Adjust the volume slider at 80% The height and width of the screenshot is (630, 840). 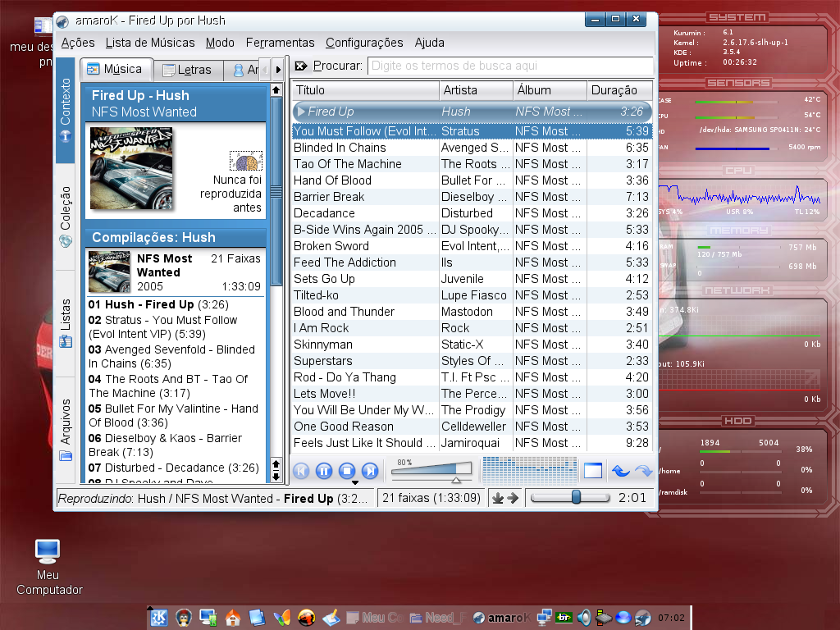click(431, 470)
